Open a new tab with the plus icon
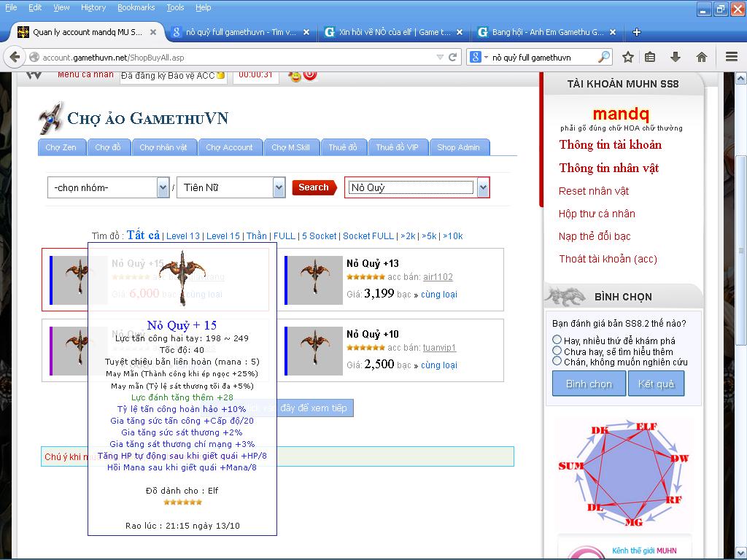 point(636,32)
